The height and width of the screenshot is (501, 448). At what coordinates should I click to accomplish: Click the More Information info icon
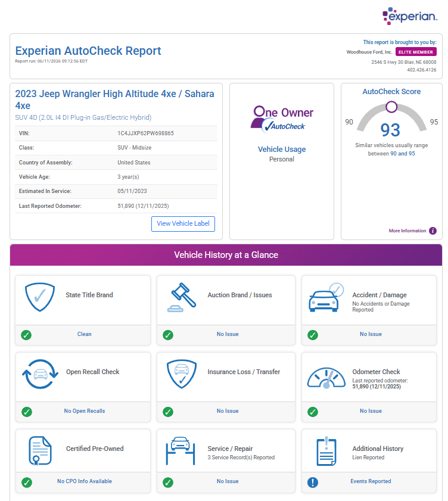tap(433, 231)
